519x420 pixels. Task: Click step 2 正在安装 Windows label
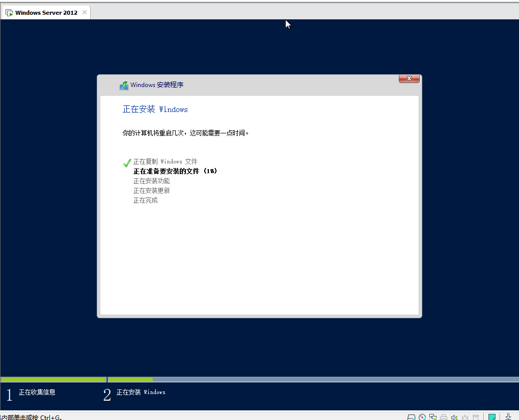(x=141, y=393)
